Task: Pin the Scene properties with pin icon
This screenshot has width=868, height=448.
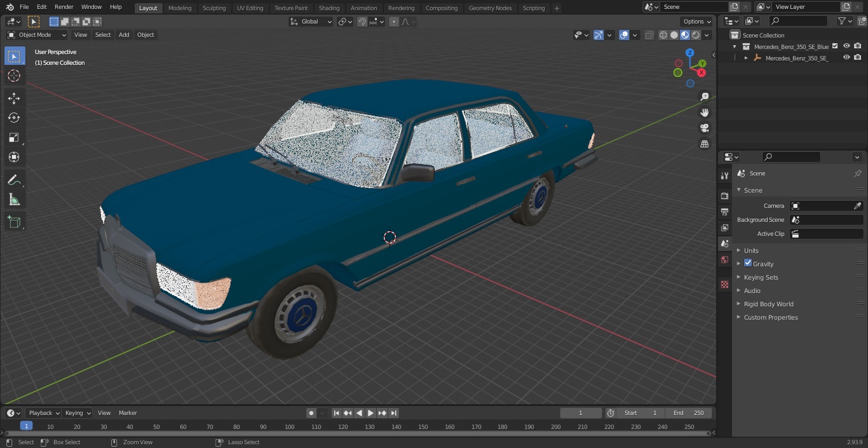Action: (x=857, y=173)
